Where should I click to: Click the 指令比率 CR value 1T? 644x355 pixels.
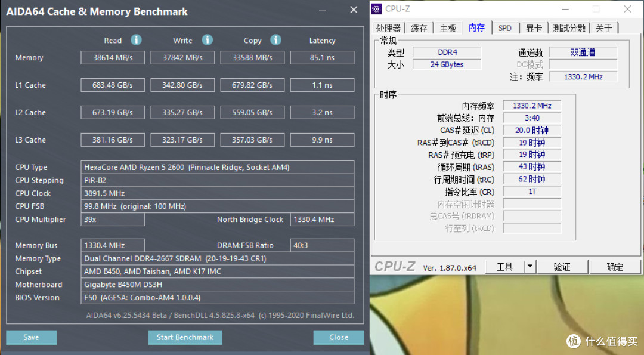(x=532, y=192)
